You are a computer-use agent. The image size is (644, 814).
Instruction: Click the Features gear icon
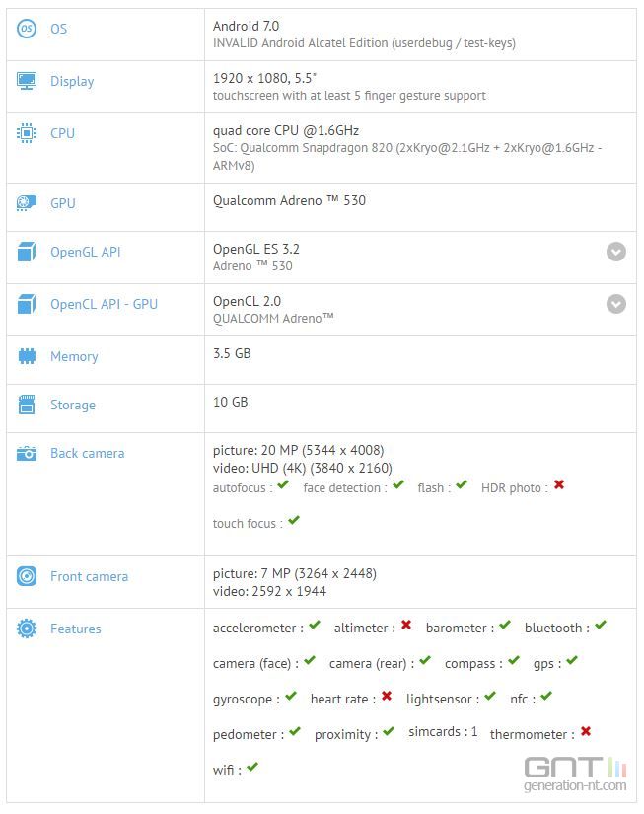click(27, 629)
